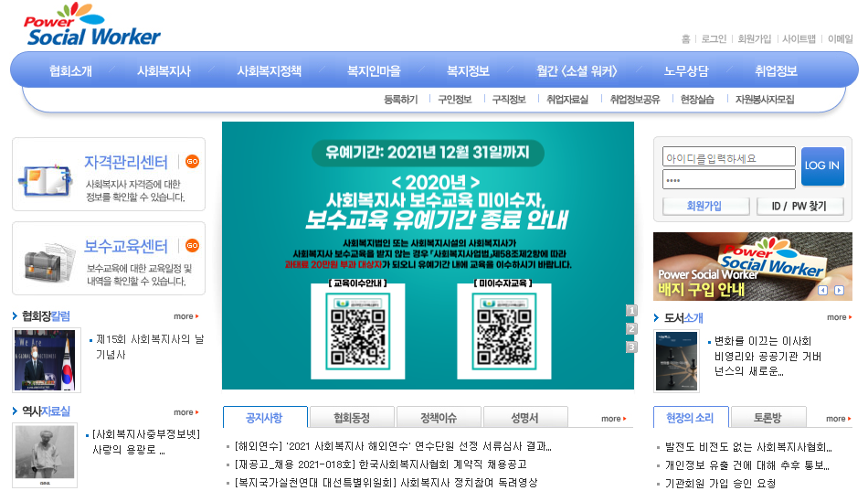This screenshot has width=868, height=491.
Task: Open 사회복지정책 menu
Action: pyautogui.click(x=269, y=71)
